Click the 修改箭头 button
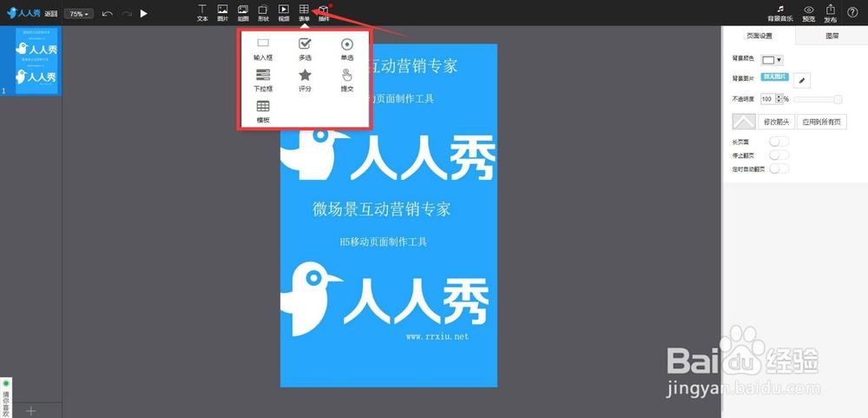The height and width of the screenshot is (418, 868). point(777,122)
